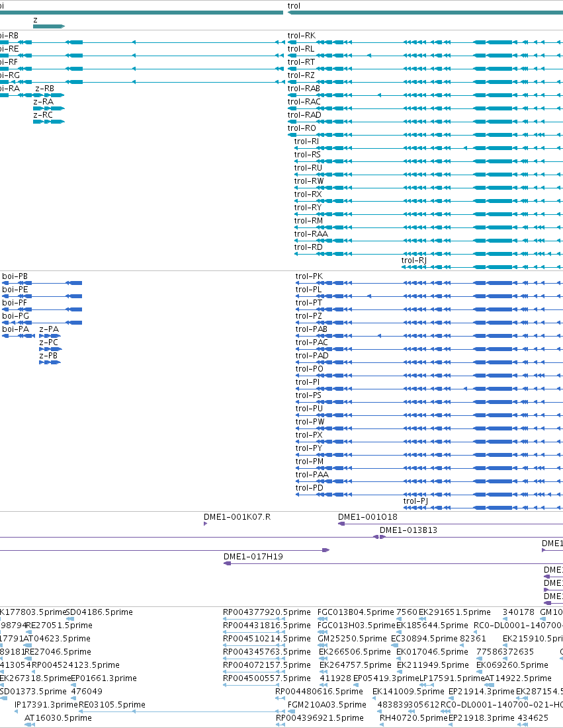Select the z-RA transcript label
Image resolution: width=563 pixels, height=728 pixels.
[x=43, y=102]
